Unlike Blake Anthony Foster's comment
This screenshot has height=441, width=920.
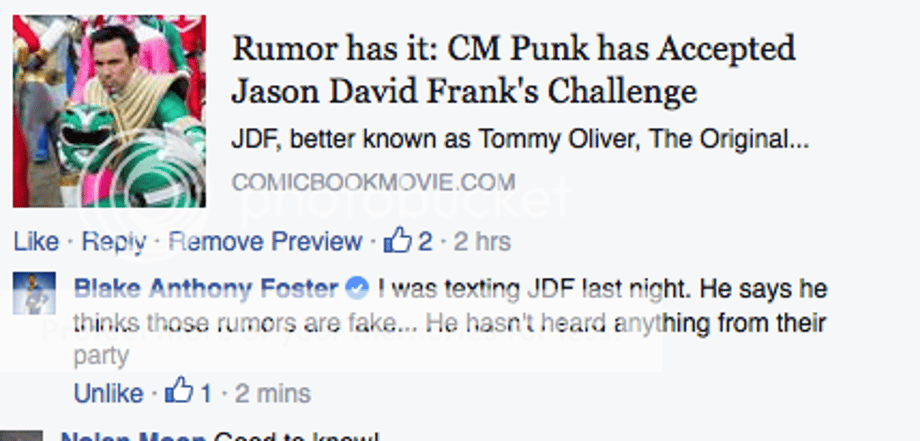coord(108,393)
